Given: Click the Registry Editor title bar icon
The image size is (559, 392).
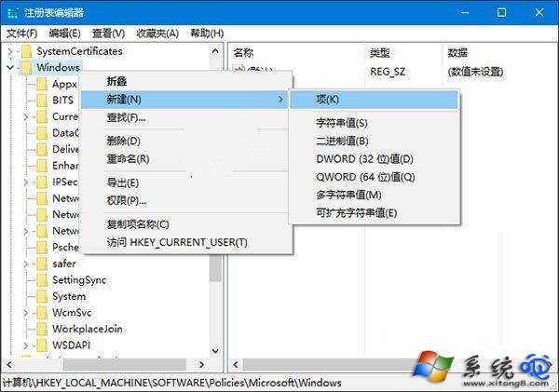Looking at the screenshot, I should pos(12,13).
